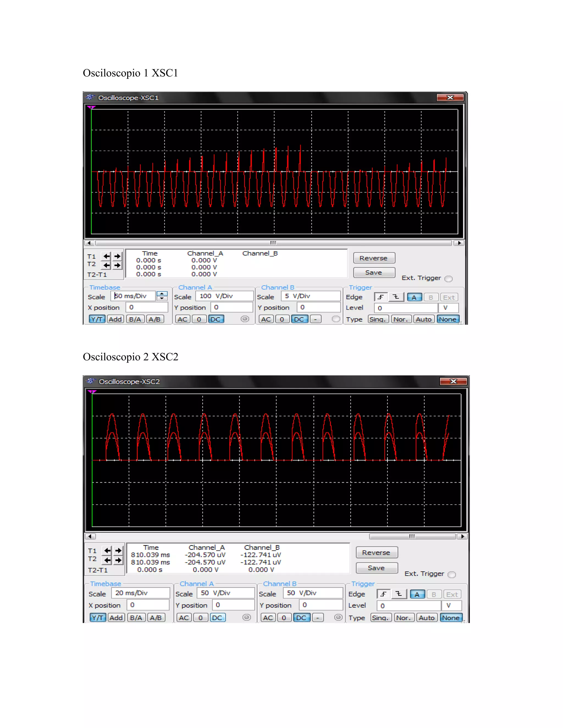
Task: Select Add display mode in XSC2
Action: pos(116,618)
